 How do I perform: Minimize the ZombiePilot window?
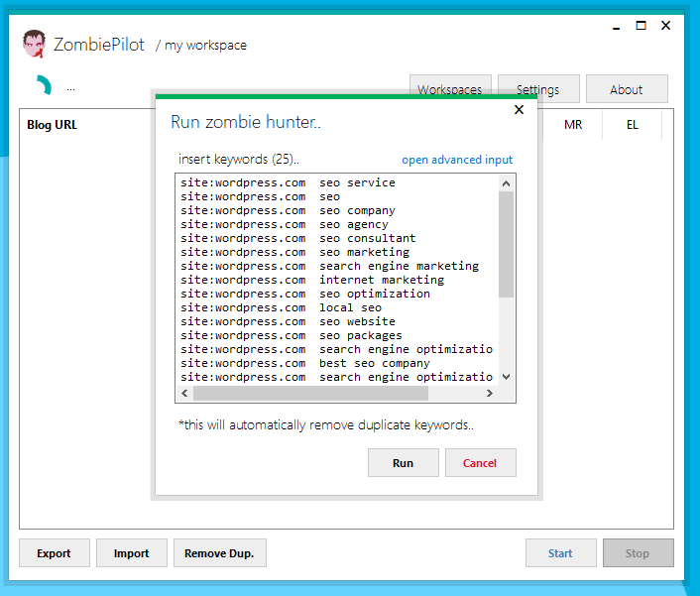(x=616, y=27)
